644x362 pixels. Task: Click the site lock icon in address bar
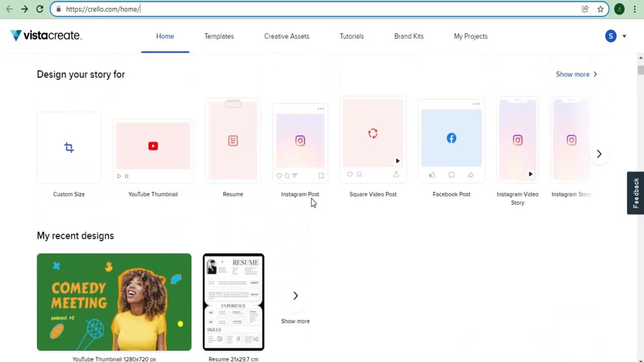click(x=58, y=9)
